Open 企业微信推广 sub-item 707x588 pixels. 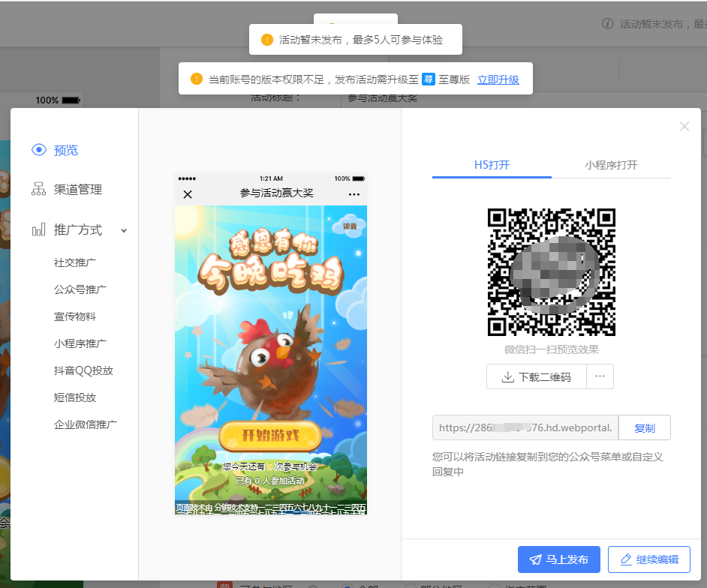pos(86,425)
